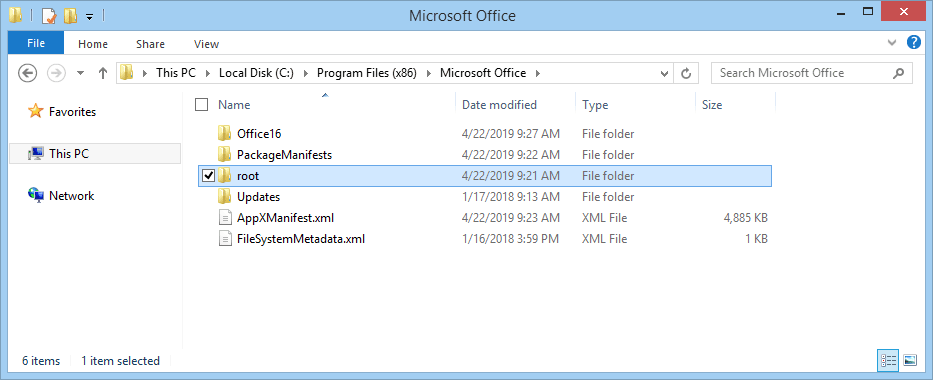This screenshot has height=381, width=934.
Task: Click the Microsoft Office breadcrumb
Action: pos(483,73)
